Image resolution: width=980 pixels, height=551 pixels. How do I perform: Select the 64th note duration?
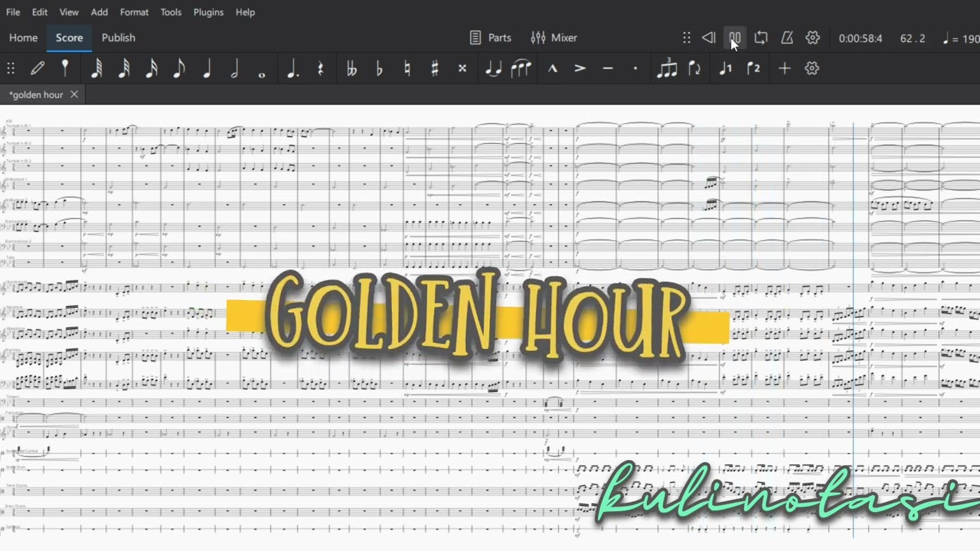(96, 69)
